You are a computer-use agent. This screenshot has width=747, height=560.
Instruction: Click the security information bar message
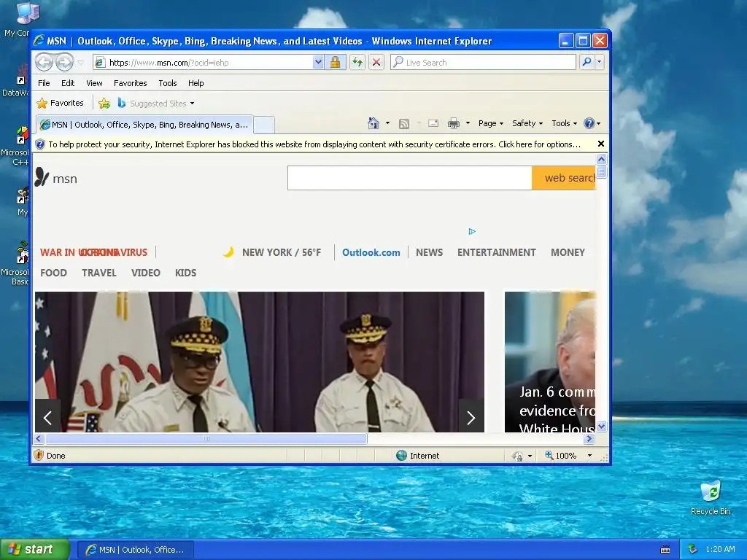(314, 144)
